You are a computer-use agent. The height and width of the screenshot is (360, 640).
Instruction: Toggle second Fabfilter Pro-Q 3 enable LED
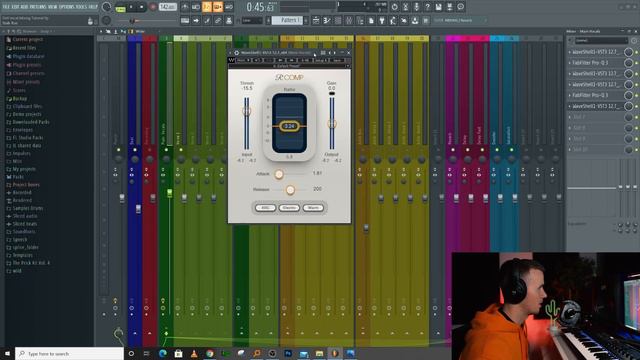[x=637, y=95]
